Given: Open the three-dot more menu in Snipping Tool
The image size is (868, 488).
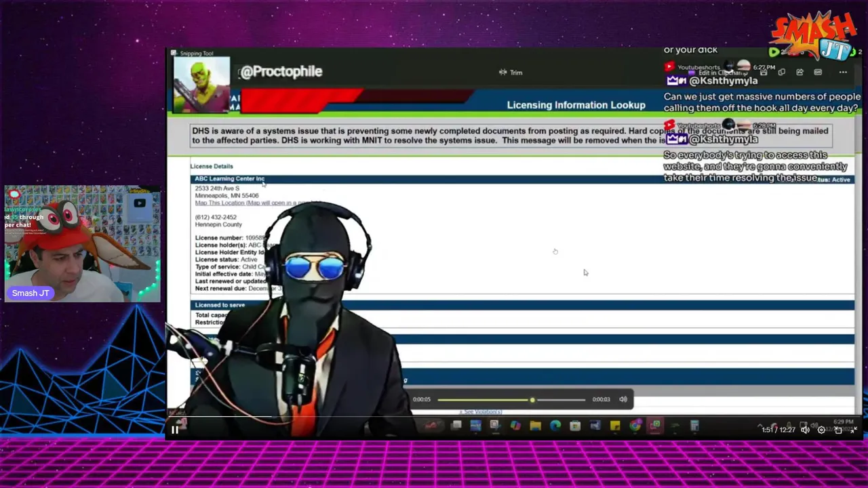Looking at the screenshot, I should [843, 72].
